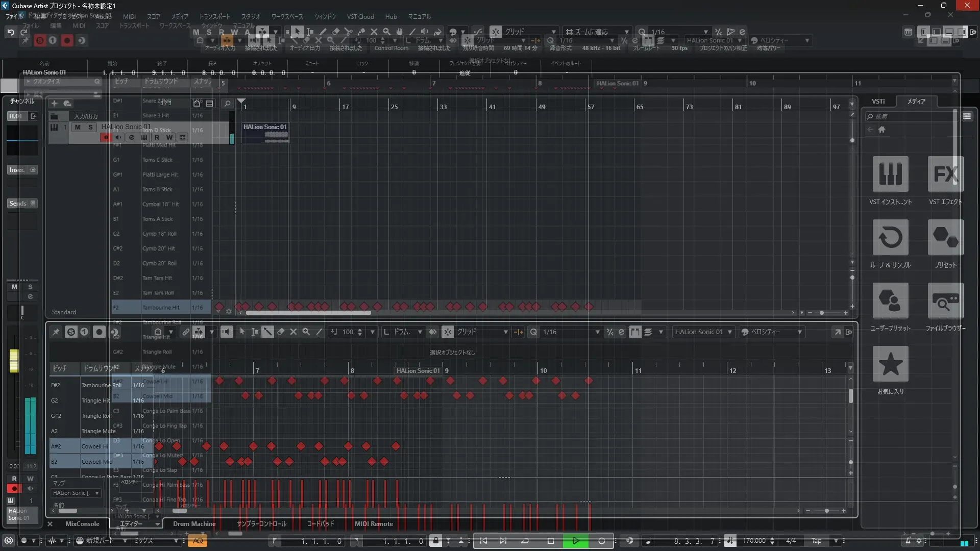Open the Favorites star tile

[x=890, y=364]
